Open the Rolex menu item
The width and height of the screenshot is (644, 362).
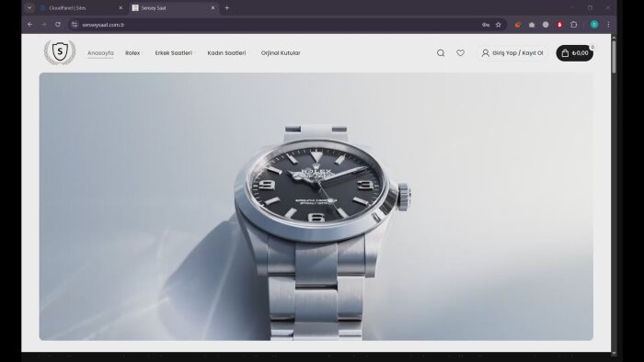[132, 53]
